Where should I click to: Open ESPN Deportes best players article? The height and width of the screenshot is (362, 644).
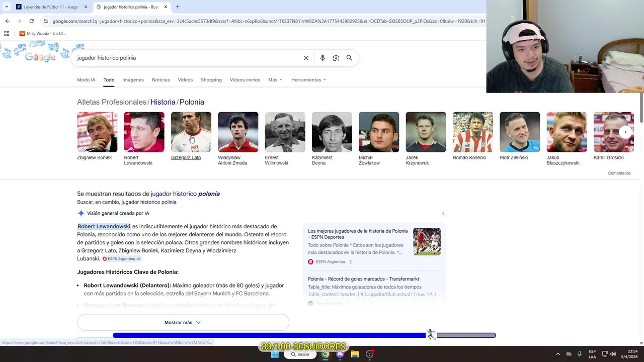click(x=358, y=234)
